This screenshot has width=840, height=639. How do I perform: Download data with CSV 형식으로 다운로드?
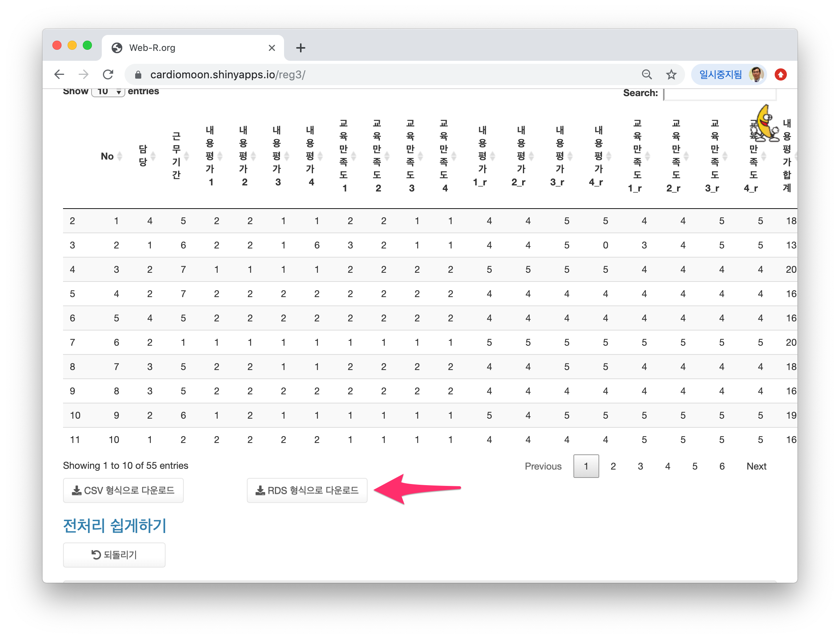pos(123,490)
